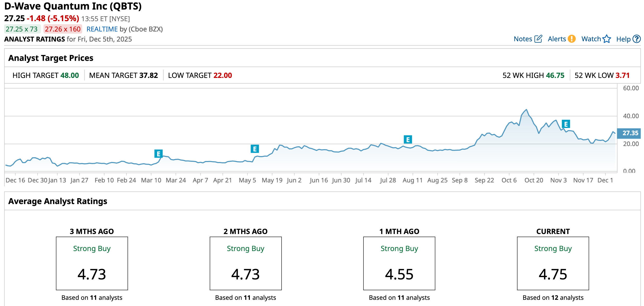Screen dimensions: 644x306
Task: Click the 27.35 current price label
Action: [630, 133]
